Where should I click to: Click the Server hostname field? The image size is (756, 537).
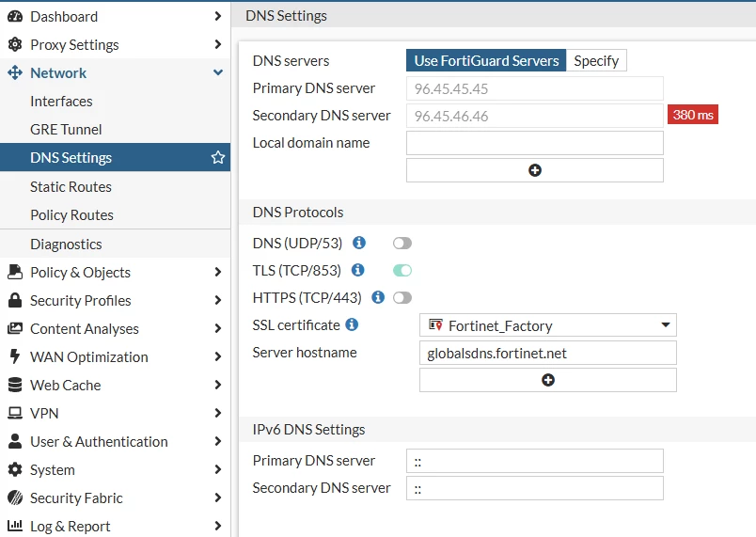pyautogui.click(x=547, y=353)
